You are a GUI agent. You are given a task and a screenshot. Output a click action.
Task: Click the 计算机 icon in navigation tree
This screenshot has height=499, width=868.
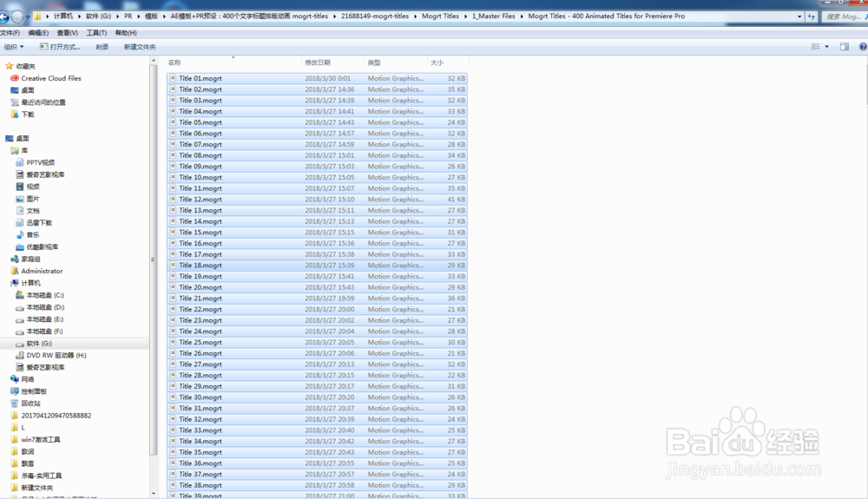pos(15,283)
